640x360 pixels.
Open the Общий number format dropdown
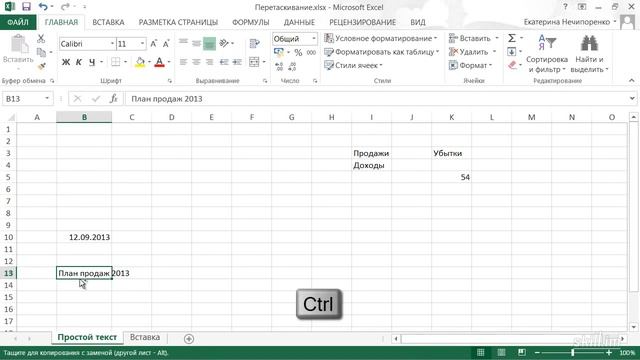click(x=313, y=39)
